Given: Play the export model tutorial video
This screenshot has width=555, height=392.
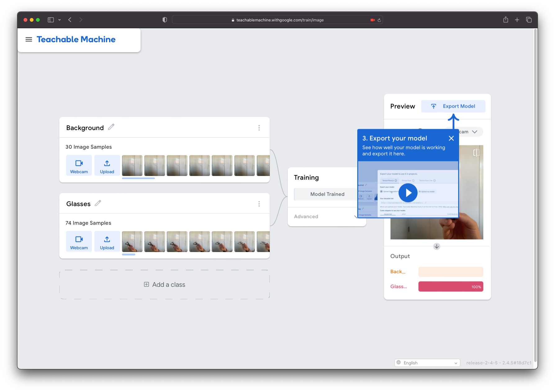Looking at the screenshot, I should pos(408,193).
